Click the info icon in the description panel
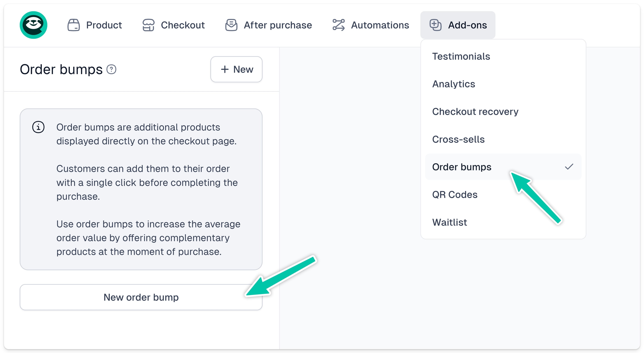 38,127
